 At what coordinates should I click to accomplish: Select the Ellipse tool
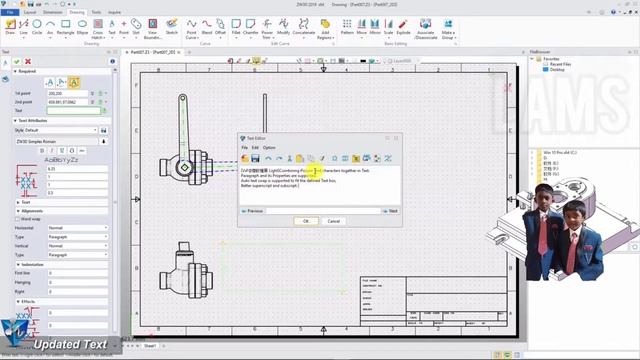(82, 27)
